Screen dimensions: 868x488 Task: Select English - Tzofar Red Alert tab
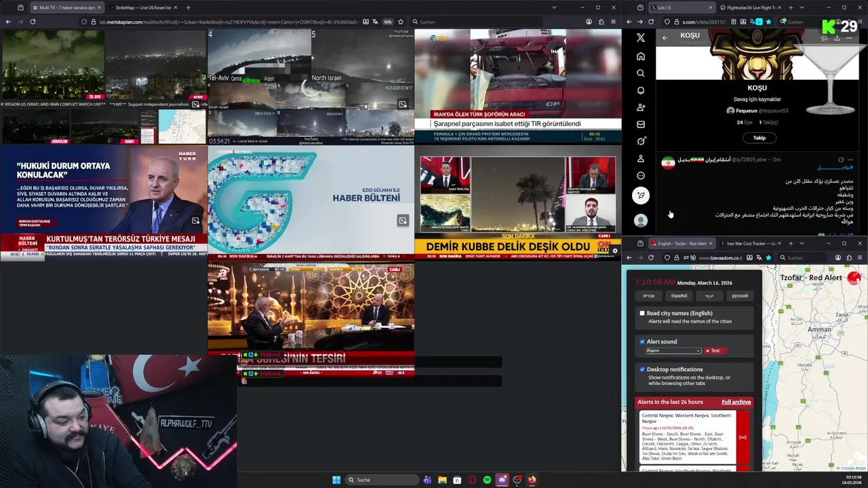point(681,243)
